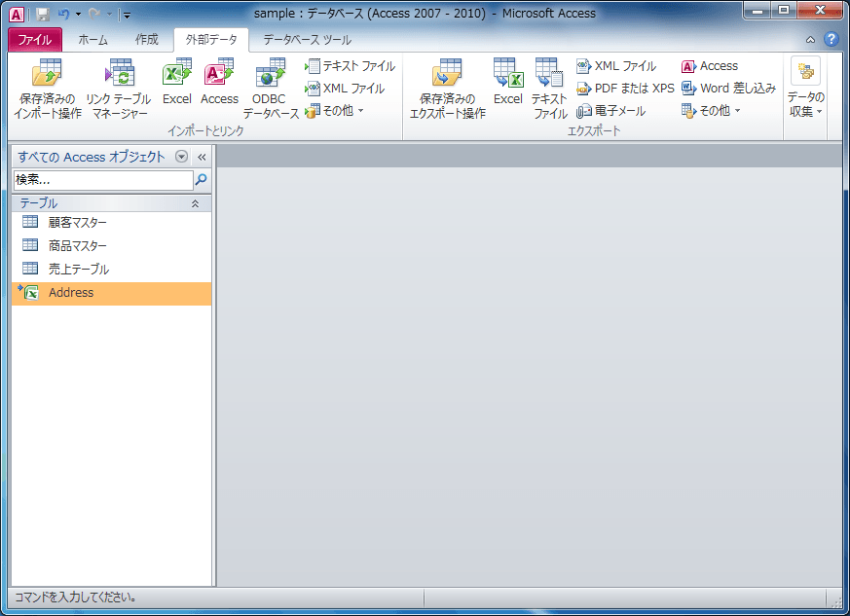The height and width of the screenshot is (616, 850).
Task: Export to Access database in Export group
Action: [710, 66]
